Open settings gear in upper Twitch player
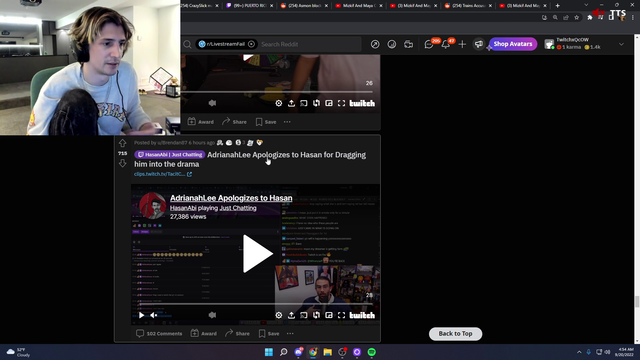Viewport: 640px width, 360px height. pyautogui.click(x=279, y=103)
